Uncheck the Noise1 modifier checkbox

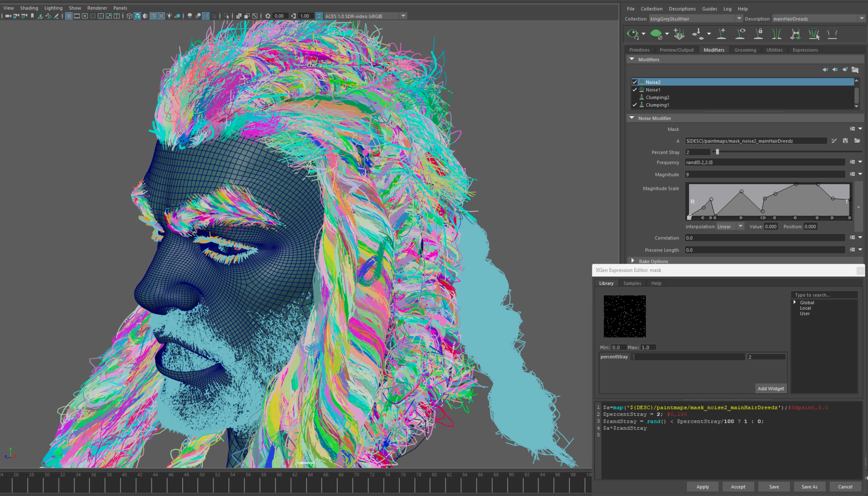point(635,90)
